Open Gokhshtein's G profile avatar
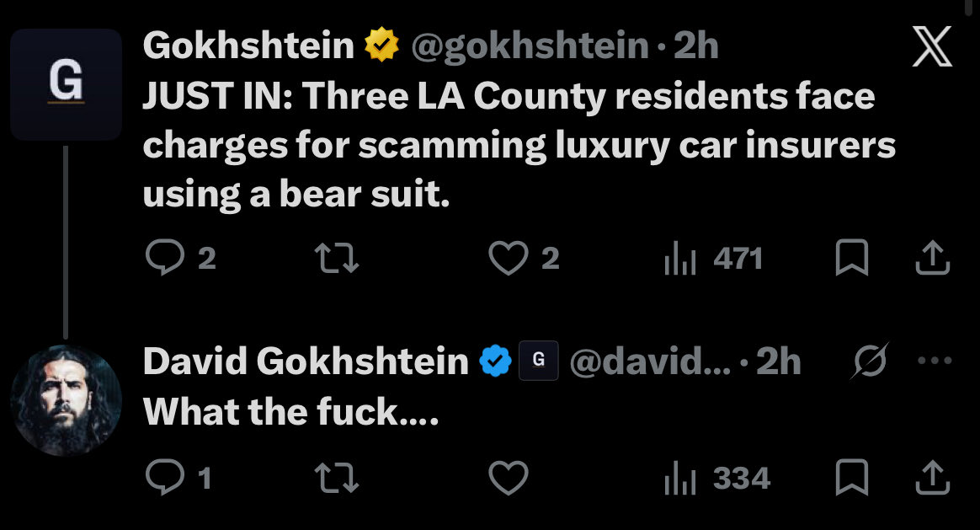Screen dimensions: 980x530 point(66,84)
